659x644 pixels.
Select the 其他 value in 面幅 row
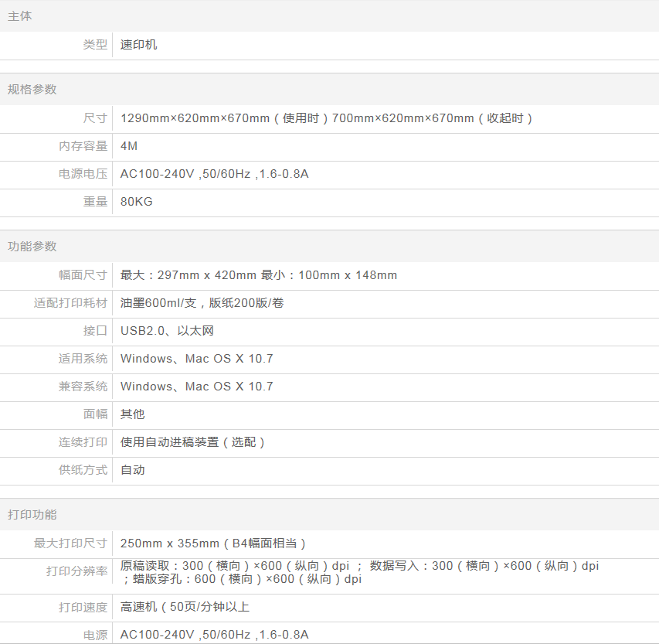[133, 414]
